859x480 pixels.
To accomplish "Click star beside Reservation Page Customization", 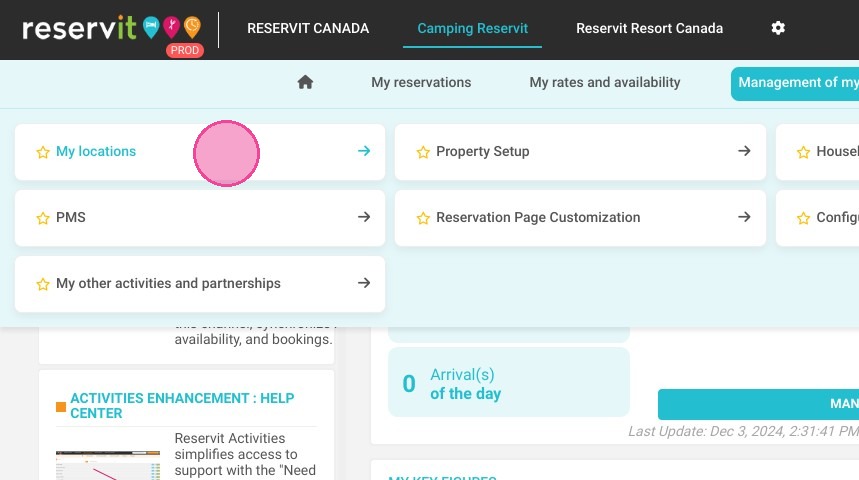I will click(x=423, y=218).
